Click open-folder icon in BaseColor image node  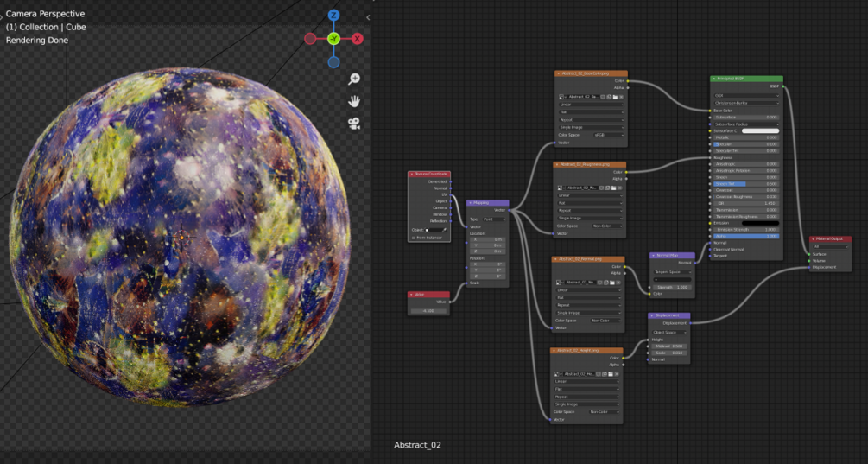pyautogui.click(x=615, y=97)
